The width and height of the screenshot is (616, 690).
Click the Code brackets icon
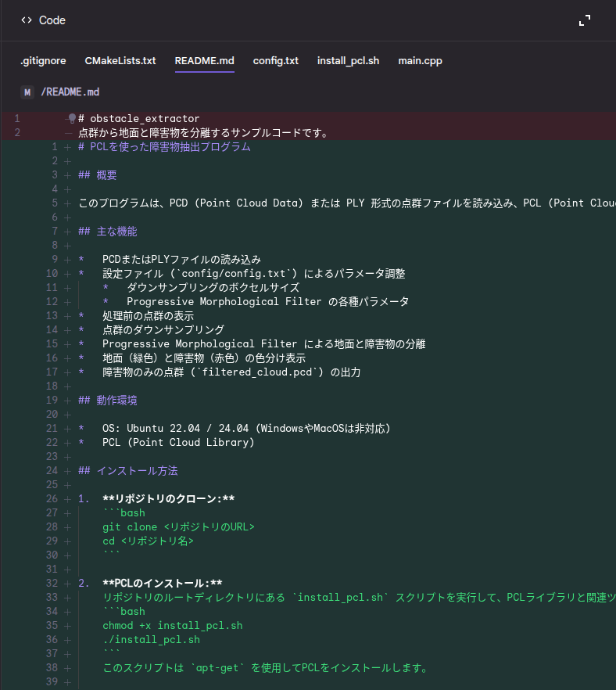click(x=27, y=20)
